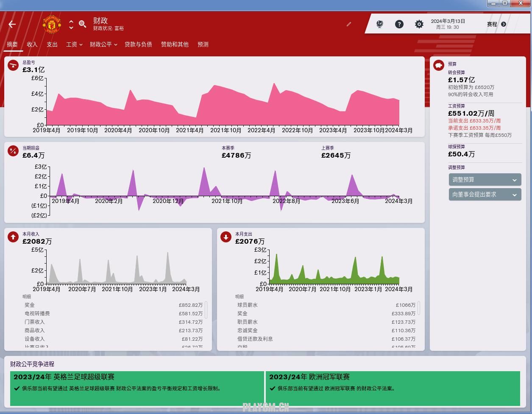
Task: Select the 电视转播费 income row
Action: (114, 314)
